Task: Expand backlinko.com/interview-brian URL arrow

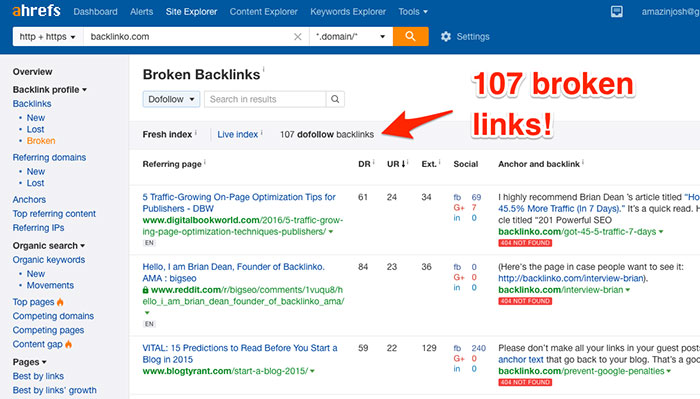Action: 628,290
